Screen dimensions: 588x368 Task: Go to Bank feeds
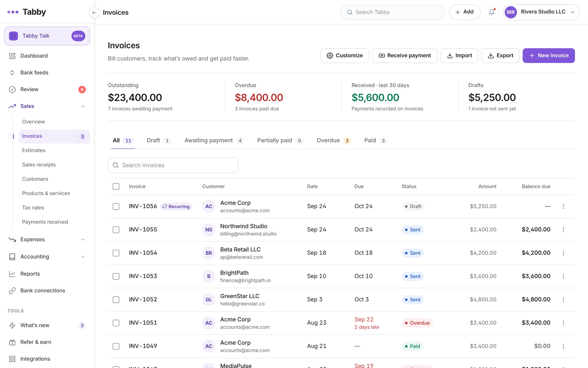point(47,73)
